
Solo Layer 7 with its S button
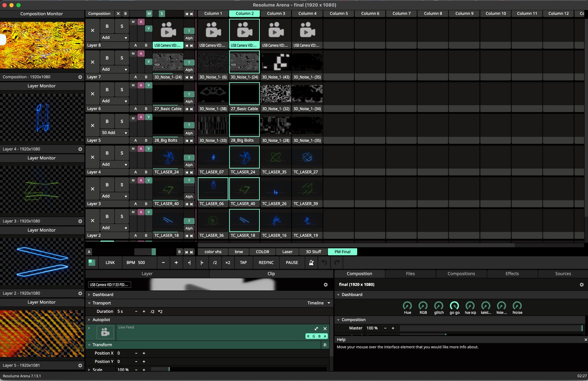122,58
